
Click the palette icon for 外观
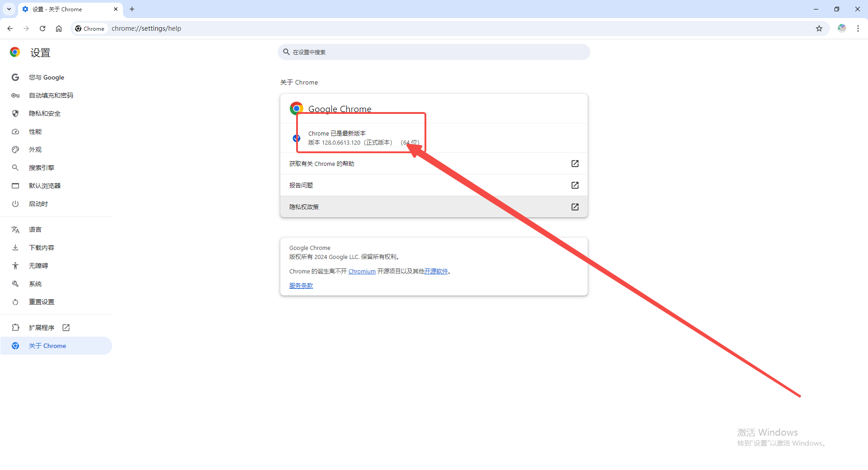tap(15, 150)
